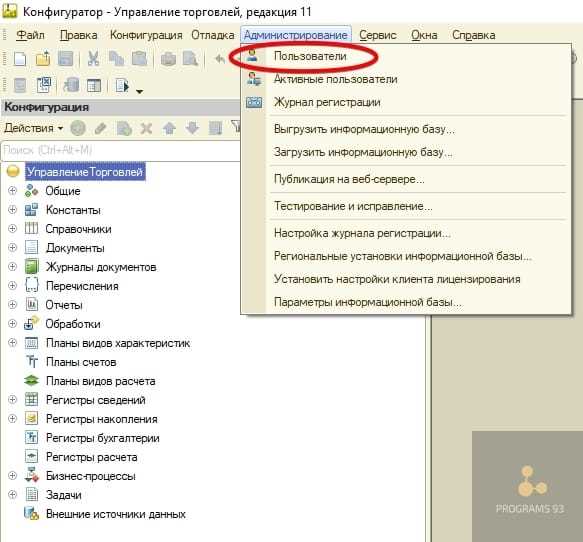
Task: Expand the Регистры накопления node
Action: click(12, 418)
